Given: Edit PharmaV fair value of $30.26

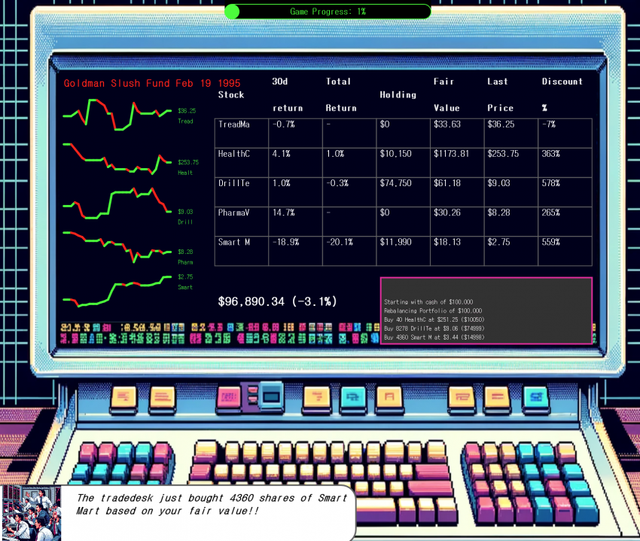Looking at the screenshot, I should tap(447, 213).
